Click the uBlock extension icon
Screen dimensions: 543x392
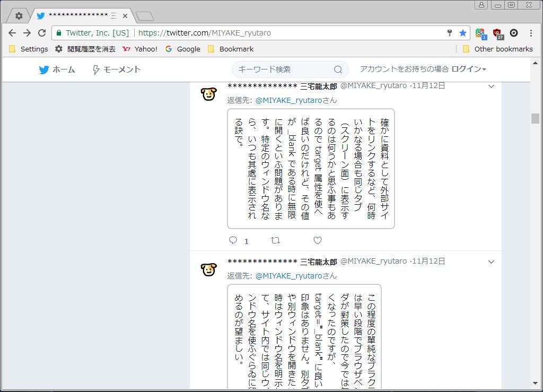pyautogui.click(x=497, y=33)
